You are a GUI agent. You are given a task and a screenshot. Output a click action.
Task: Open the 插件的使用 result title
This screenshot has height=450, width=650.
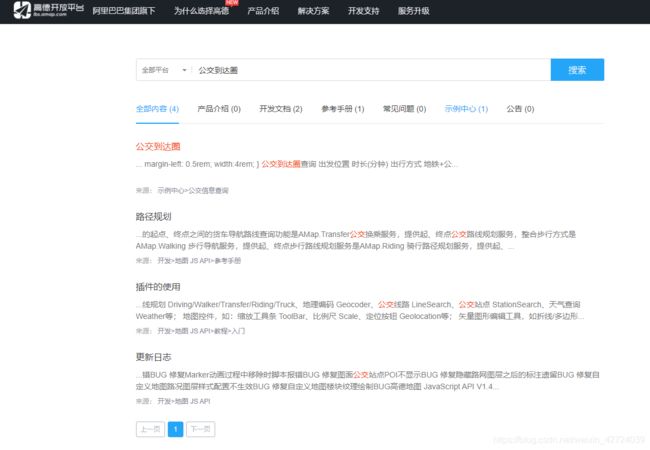tap(158, 287)
